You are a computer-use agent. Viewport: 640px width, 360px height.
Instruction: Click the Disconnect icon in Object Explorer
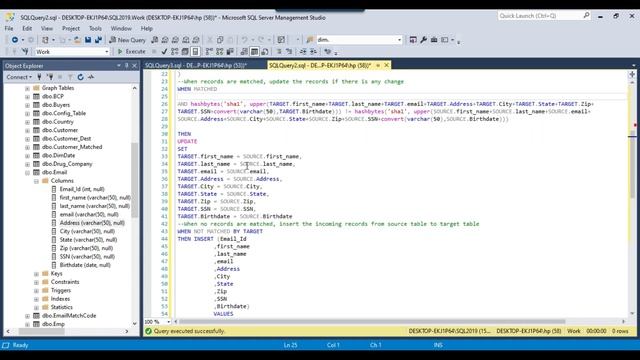point(50,77)
